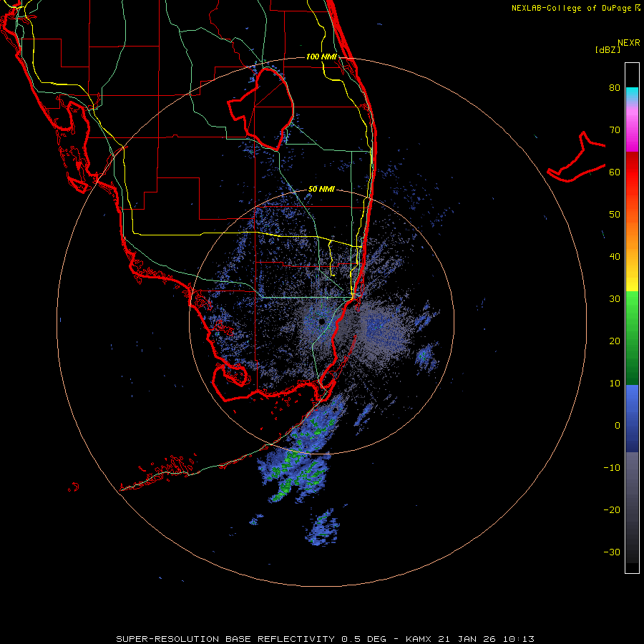Screen dimensions: 644x644
Task: Click the 60 dBZ value on the color scale
Action: click(x=615, y=172)
